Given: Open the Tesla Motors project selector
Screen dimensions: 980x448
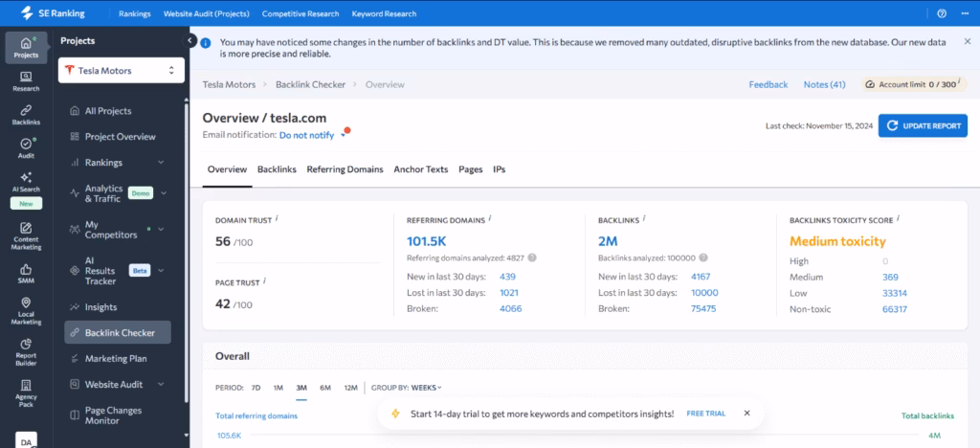Looking at the screenshot, I should click(x=122, y=70).
